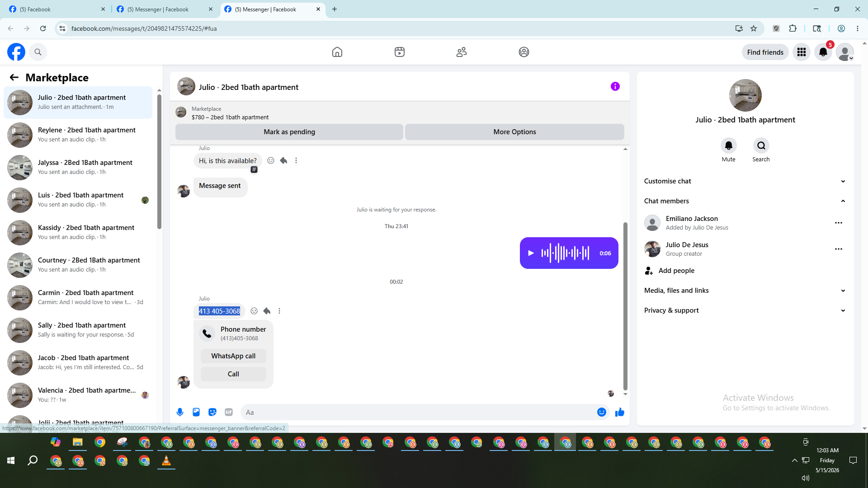Open notifications bell with 5 badge

(823, 52)
